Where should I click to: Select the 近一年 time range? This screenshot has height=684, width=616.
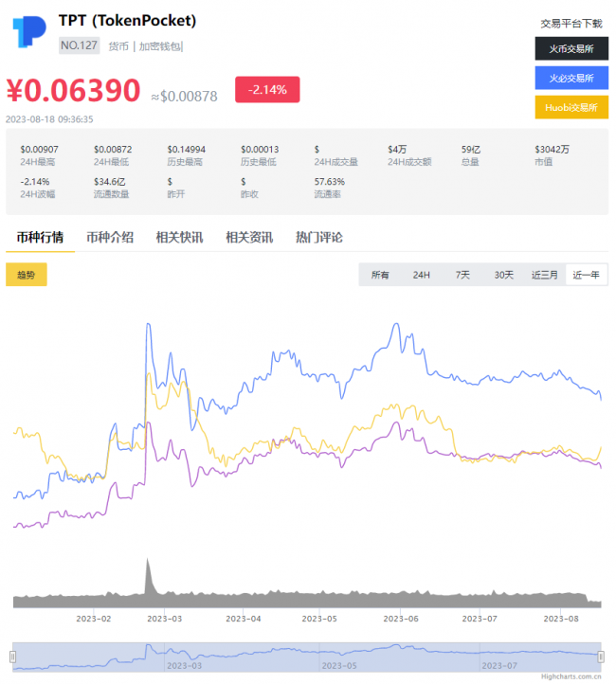point(586,275)
